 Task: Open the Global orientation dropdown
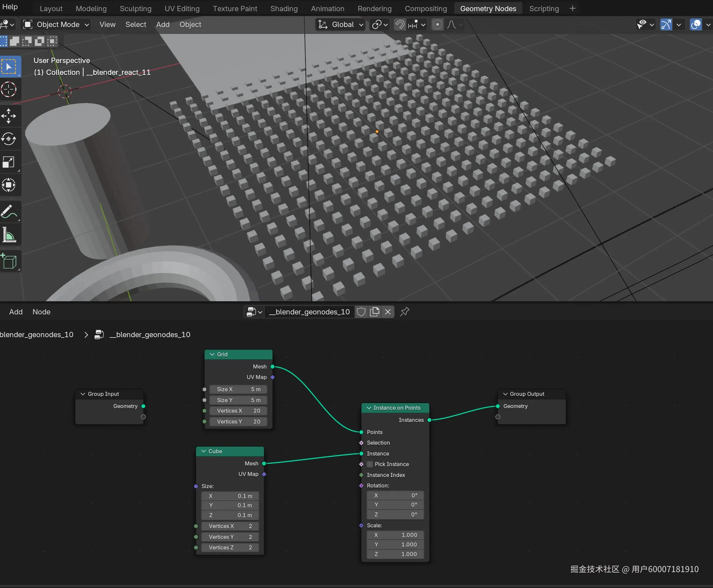341,25
